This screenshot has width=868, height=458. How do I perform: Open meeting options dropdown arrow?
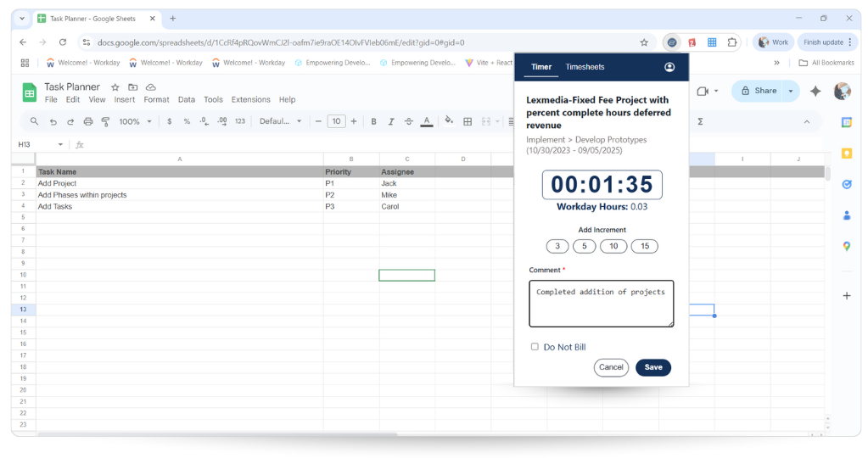tap(716, 91)
